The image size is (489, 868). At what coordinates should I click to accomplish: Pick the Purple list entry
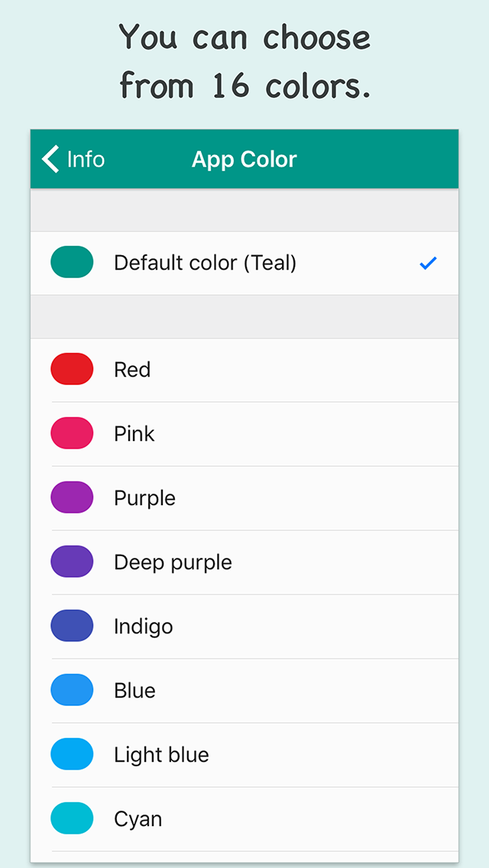[x=244, y=498]
